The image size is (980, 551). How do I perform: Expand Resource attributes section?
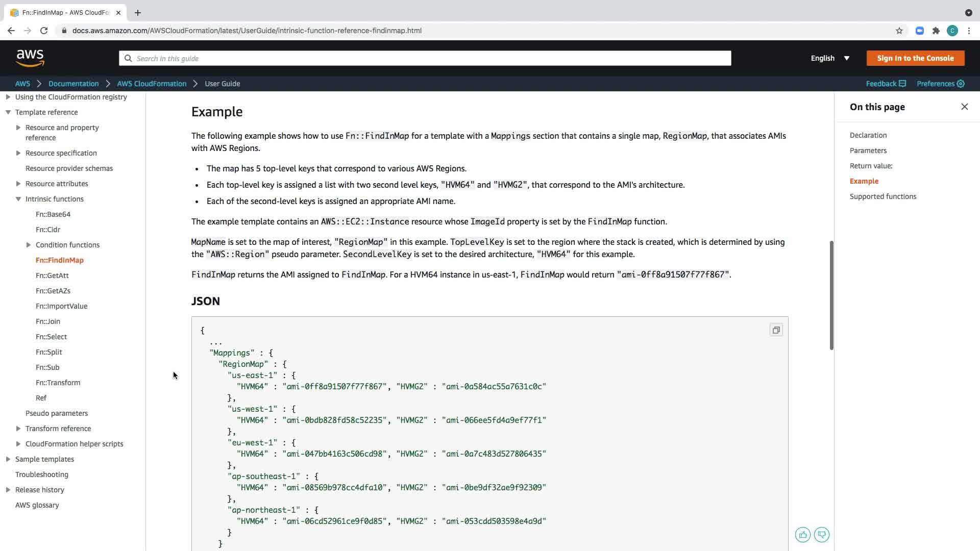point(18,184)
